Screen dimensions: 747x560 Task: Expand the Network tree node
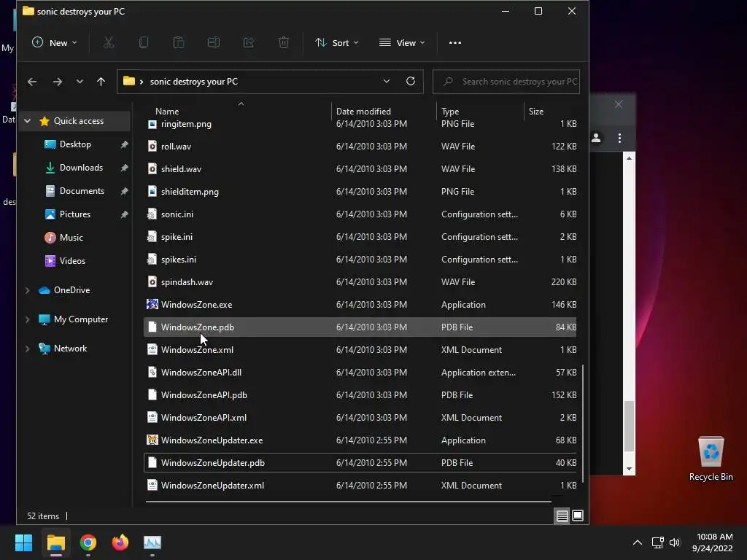[x=28, y=349]
